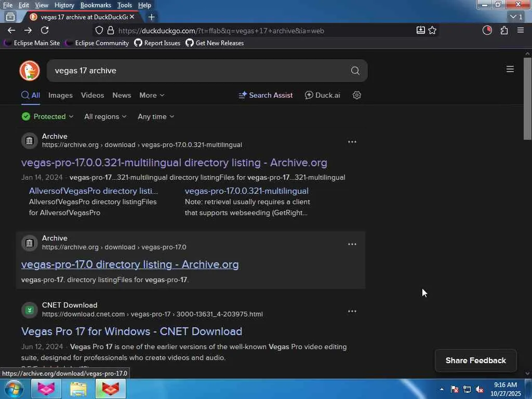This screenshot has width=532, height=399.
Task: Click the download/install icon in address bar
Action: coord(421,30)
